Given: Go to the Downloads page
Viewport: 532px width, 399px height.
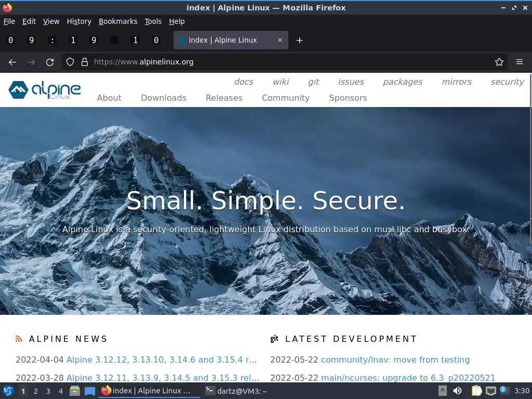Looking at the screenshot, I should click(164, 98).
